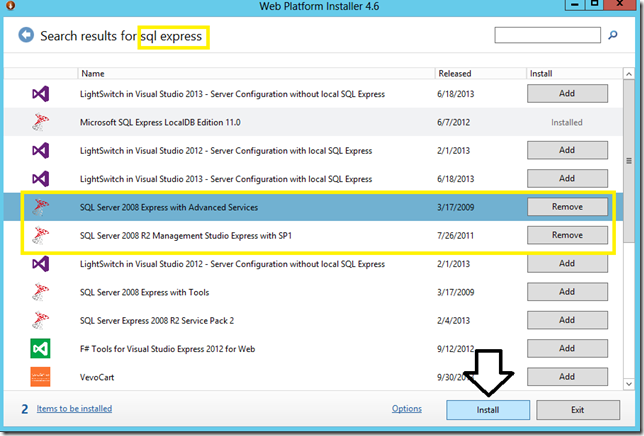This screenshot has height=436, width=644.
Task: Click the scrollbar up arrow
Action: (x=629, y=74)
